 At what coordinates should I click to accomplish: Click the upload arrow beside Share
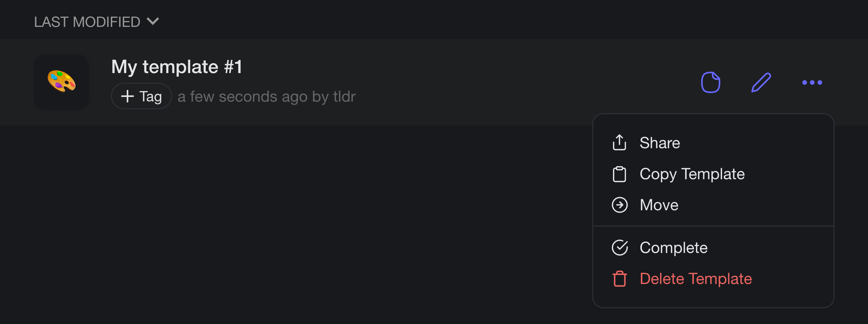tap(620, 142)
